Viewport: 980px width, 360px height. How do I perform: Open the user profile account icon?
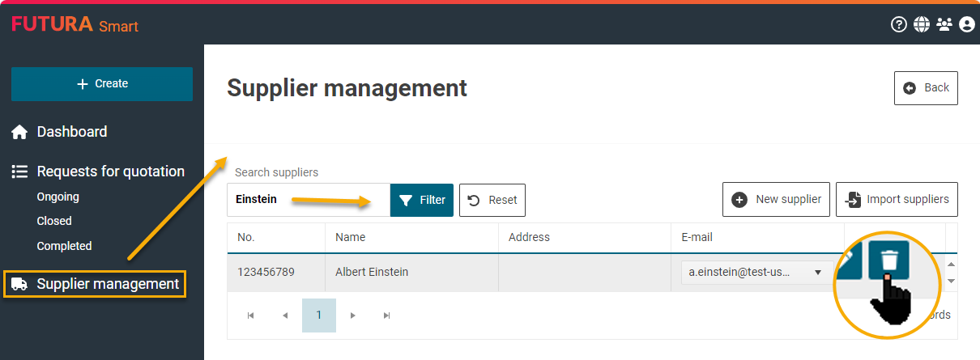coord(966,25)
